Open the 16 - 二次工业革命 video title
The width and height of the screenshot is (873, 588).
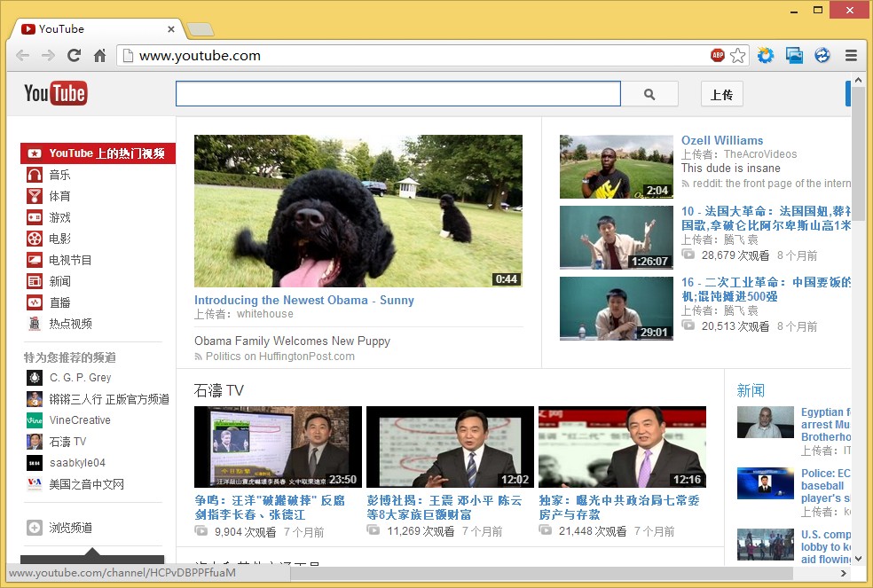(x=767, y=289)
